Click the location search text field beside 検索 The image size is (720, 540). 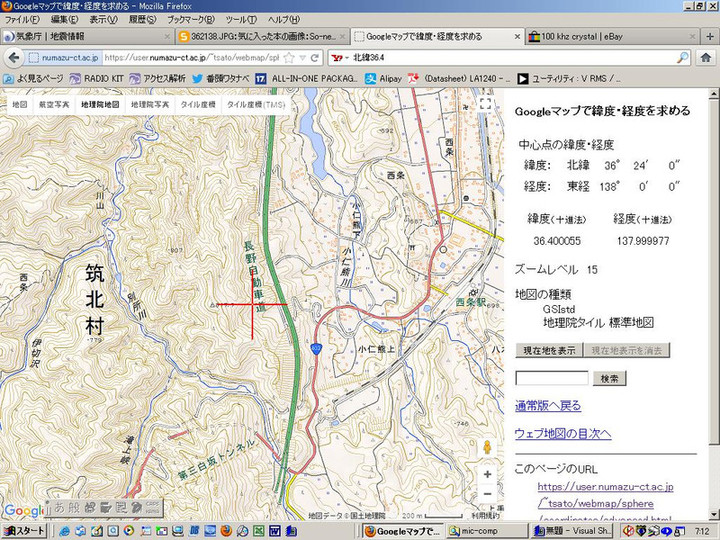pyautogui.click(x=551, y=378)
